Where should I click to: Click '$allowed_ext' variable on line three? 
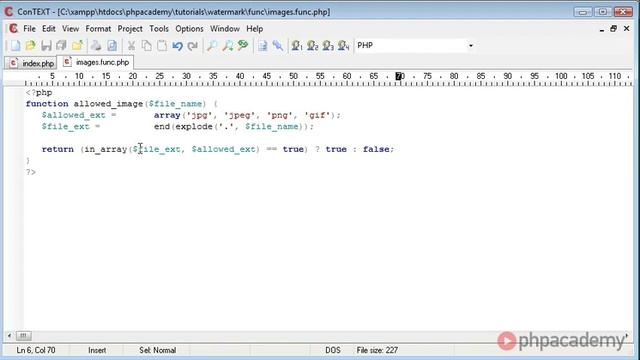tap(73, 115)
